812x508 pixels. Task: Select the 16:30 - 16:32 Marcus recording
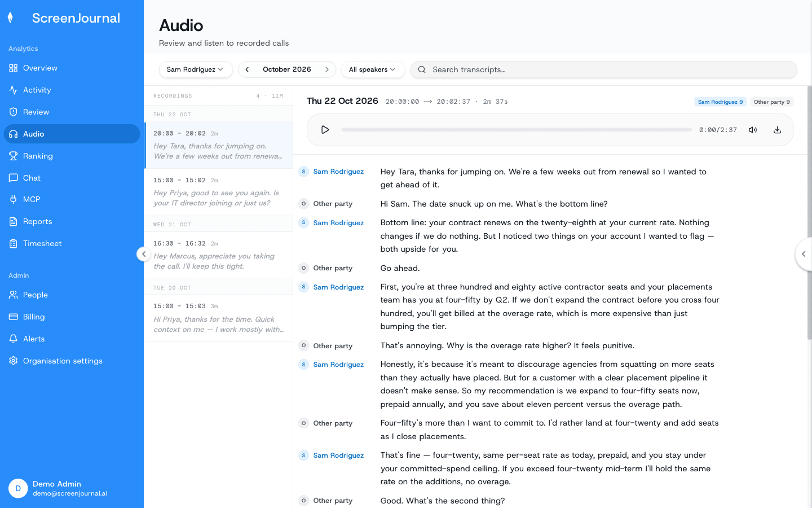tap(219, 255)
